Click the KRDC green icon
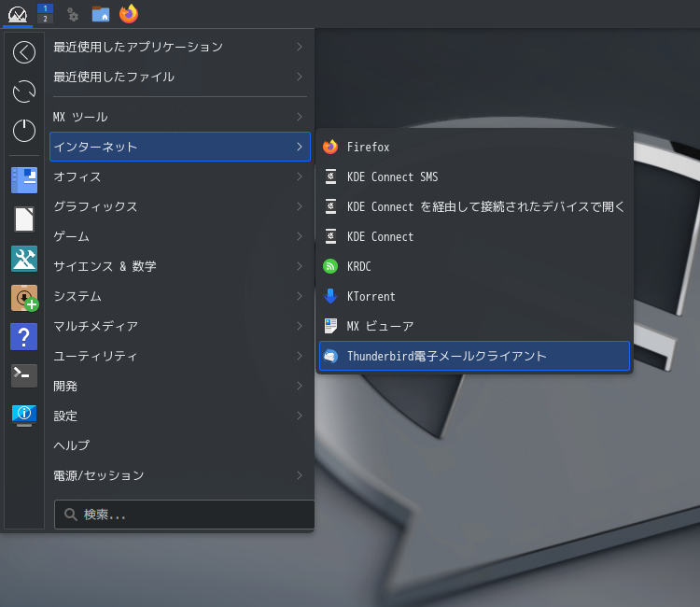 pyautogui.click(x=330, y=266)
